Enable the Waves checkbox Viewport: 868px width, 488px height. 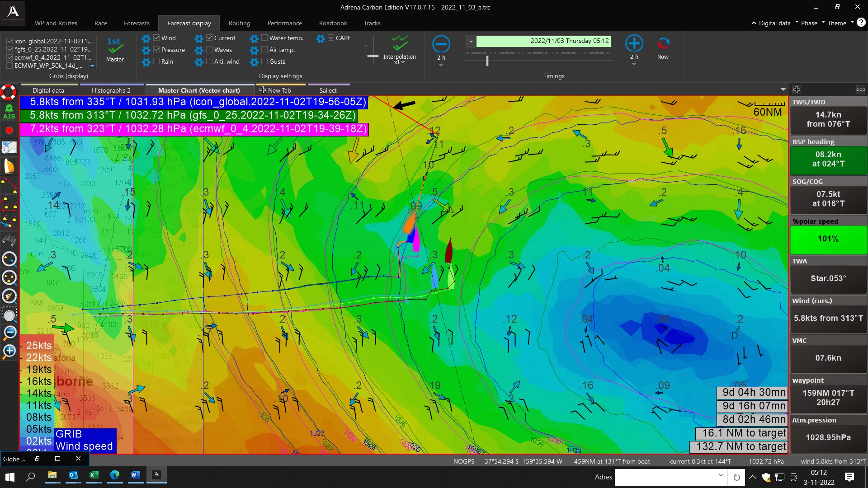(209, 50)
